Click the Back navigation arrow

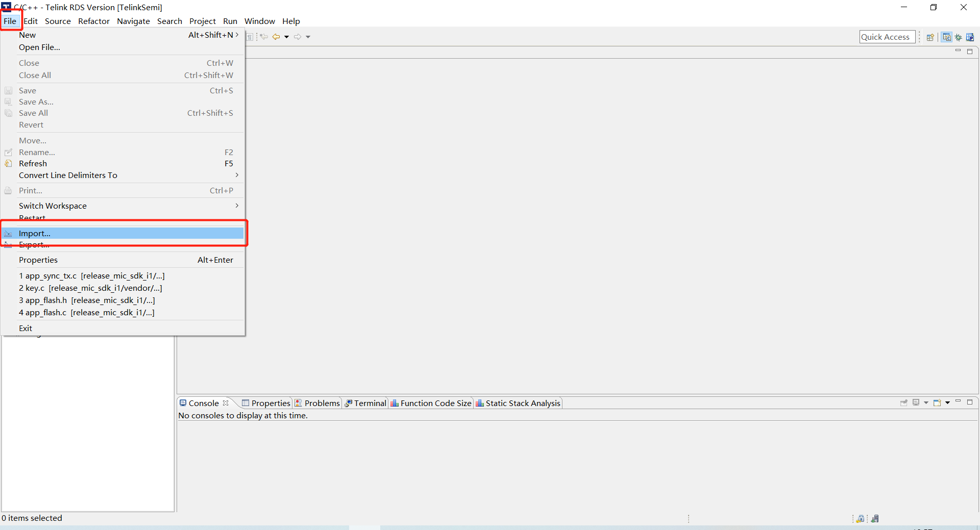(x=277, y=36)
